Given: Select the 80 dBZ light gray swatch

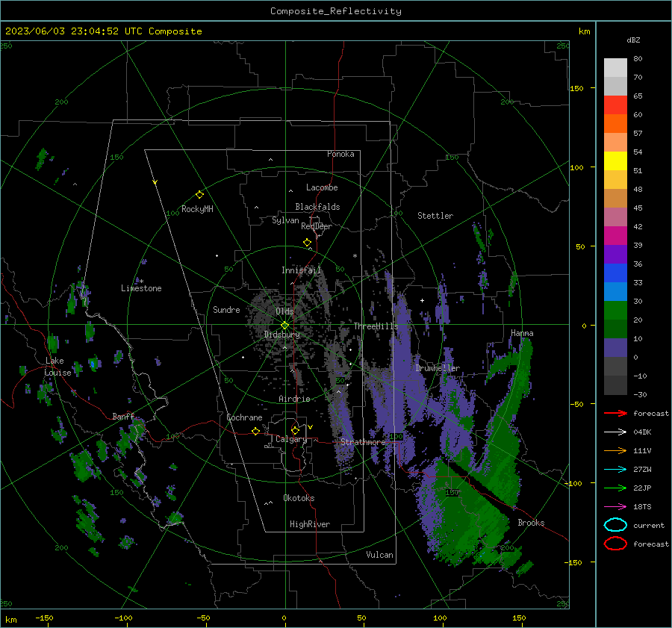Looking at the screenshot, I should 615,67.
